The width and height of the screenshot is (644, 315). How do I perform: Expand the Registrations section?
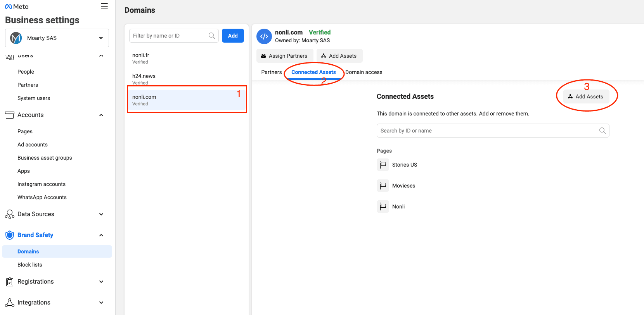tap(101, 282)
